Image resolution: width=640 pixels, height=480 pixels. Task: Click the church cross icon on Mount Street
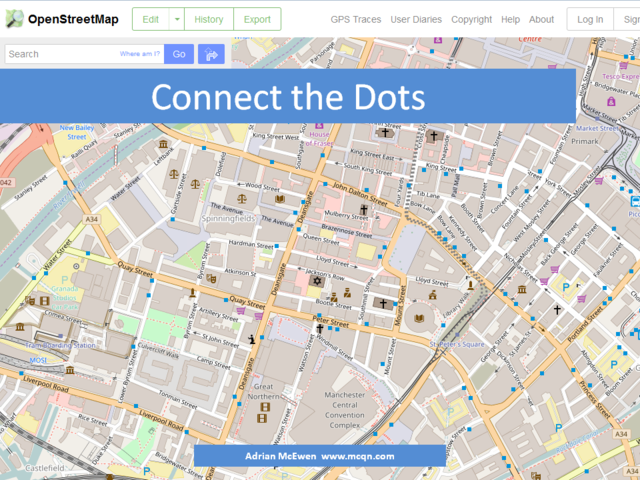383,303
